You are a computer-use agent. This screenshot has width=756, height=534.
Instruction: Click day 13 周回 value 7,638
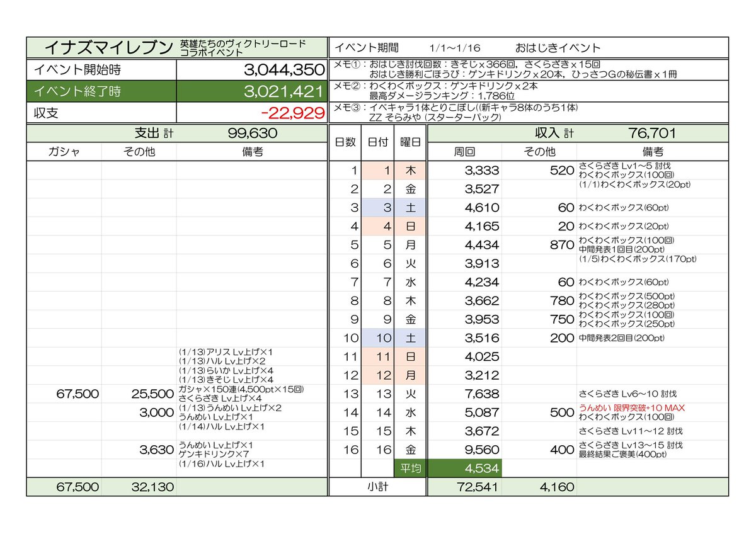(x=482, y=394)
